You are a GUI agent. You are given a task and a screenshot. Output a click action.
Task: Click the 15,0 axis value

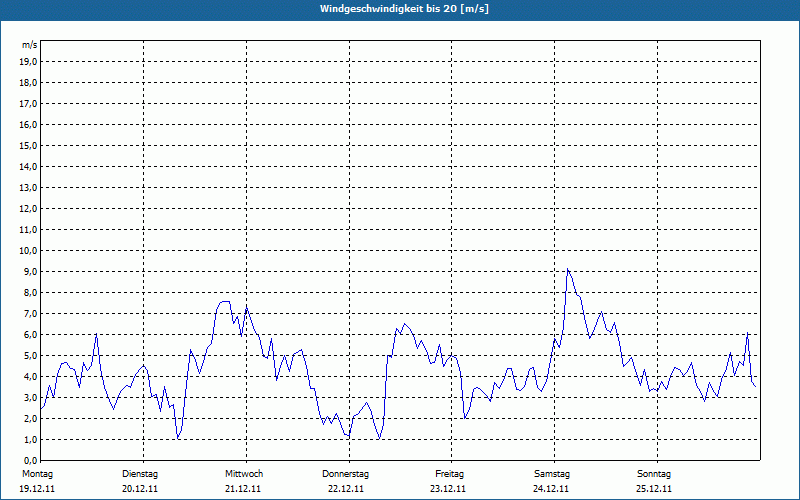click(28, 145)
